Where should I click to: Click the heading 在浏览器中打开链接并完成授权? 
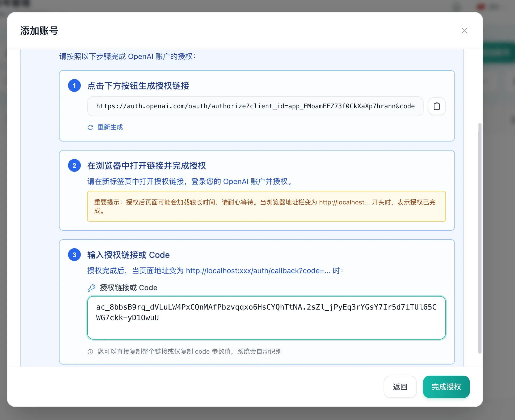click(146, 166)
